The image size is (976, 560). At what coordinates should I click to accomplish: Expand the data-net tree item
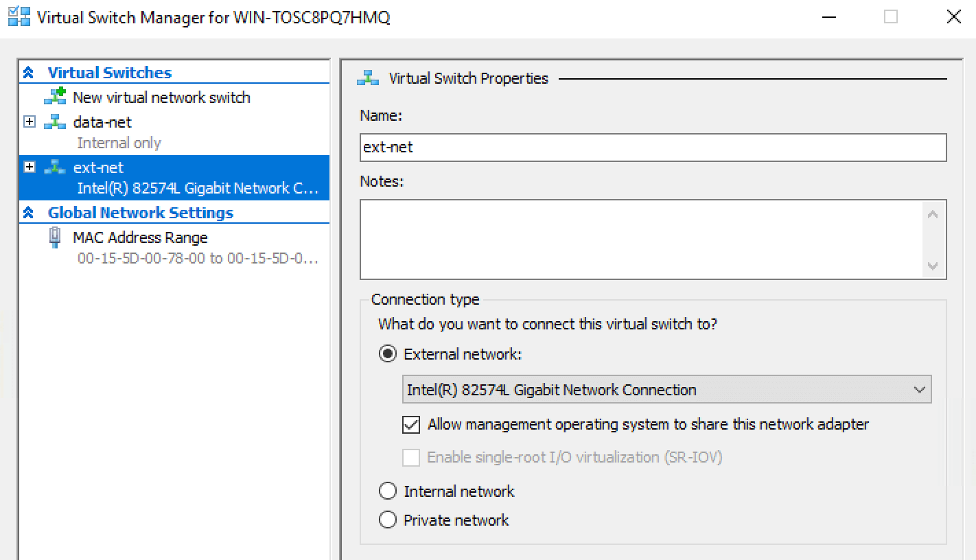[28, 121]
